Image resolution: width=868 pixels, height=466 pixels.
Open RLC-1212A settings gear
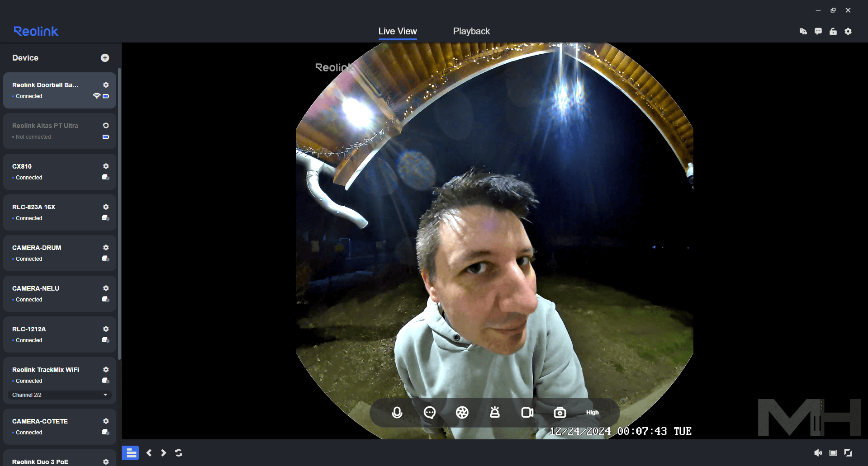[x=106, y=329]
